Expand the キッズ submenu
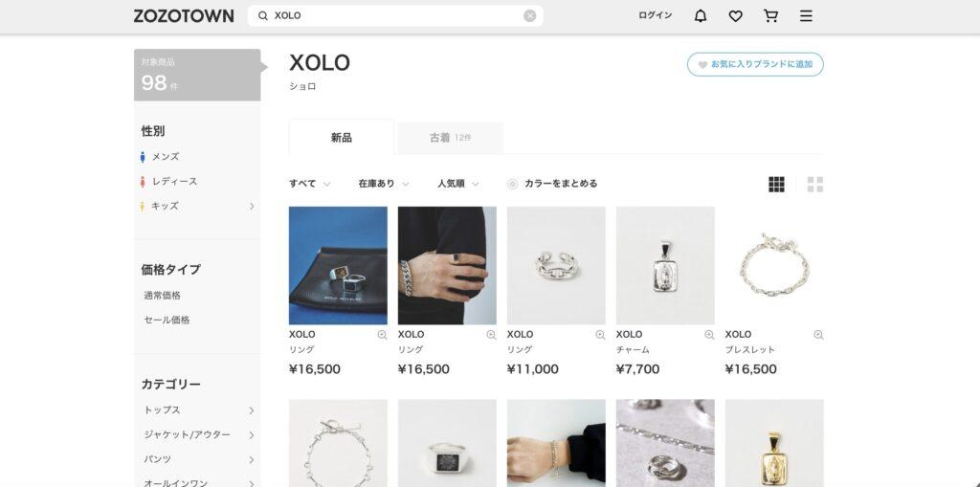 [252, 206]
